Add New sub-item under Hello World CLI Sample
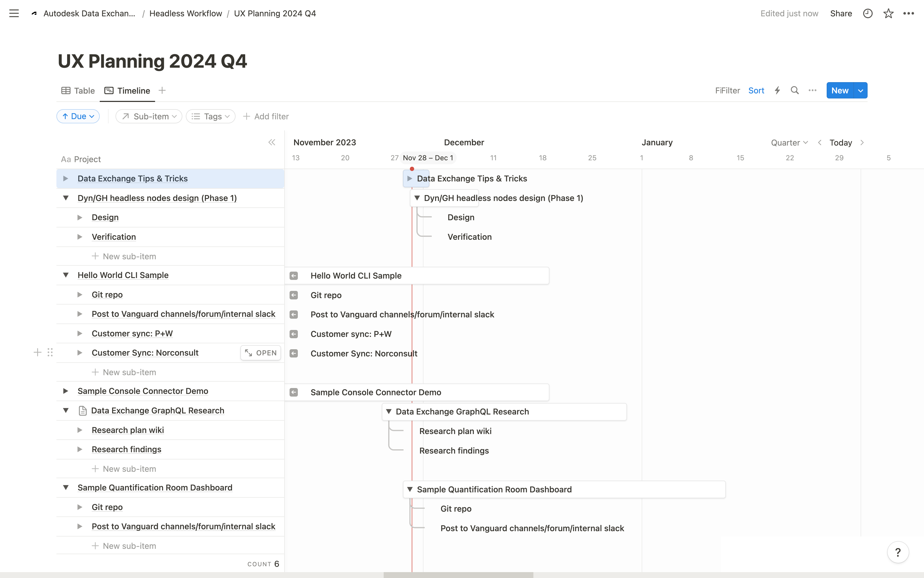The image size is (924, 578). tap(124, 372)
